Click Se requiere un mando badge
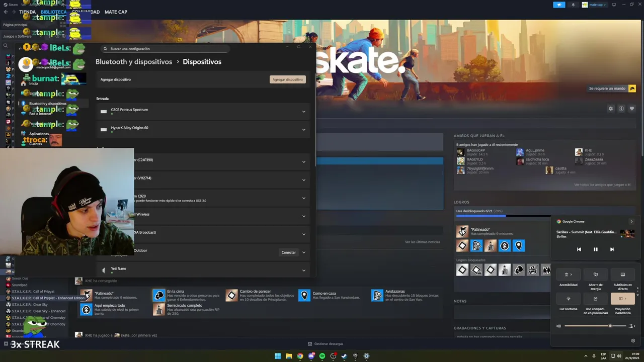The width and height of the screenshot is (644, 362). click(612, 88)
